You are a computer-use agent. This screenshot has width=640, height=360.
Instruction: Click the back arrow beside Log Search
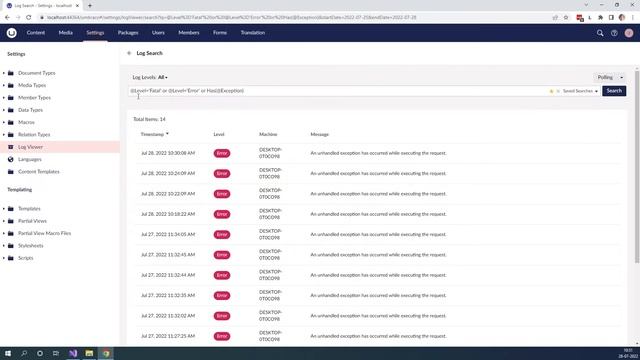[129, 53]
